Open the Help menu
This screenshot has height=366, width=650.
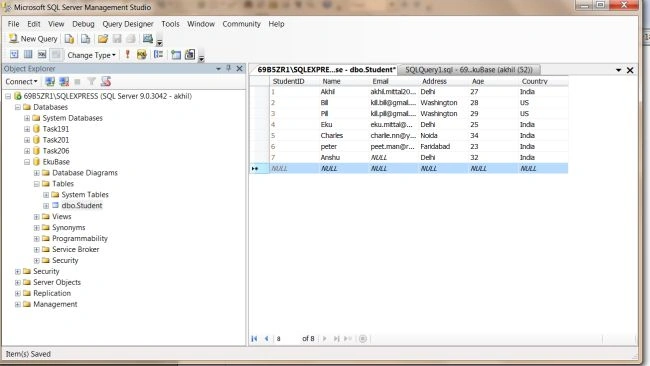tap(276, 24)
